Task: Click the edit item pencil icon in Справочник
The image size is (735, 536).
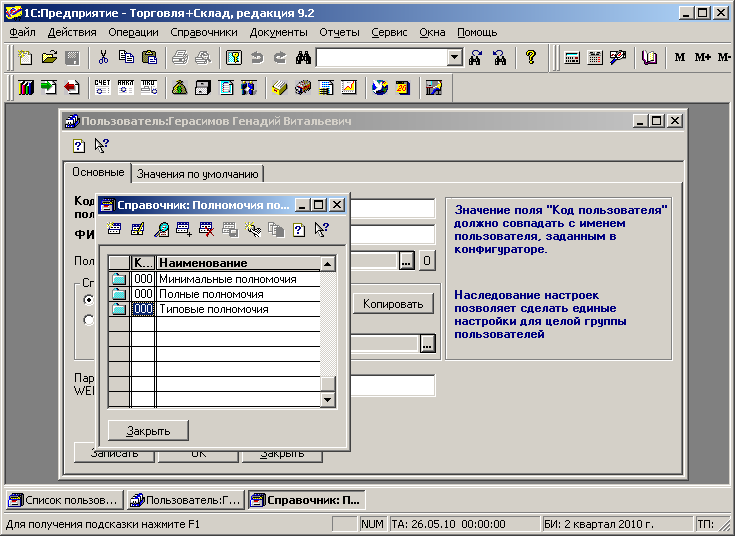Action: [x=137, y=229]
